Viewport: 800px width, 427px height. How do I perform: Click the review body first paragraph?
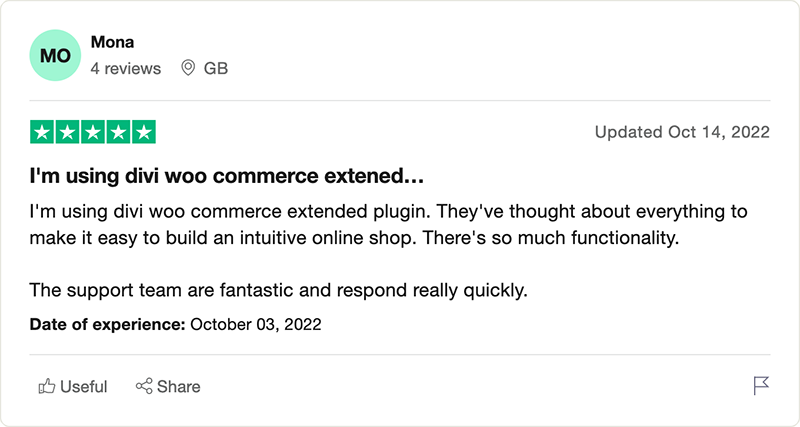(x=388, y=224)
